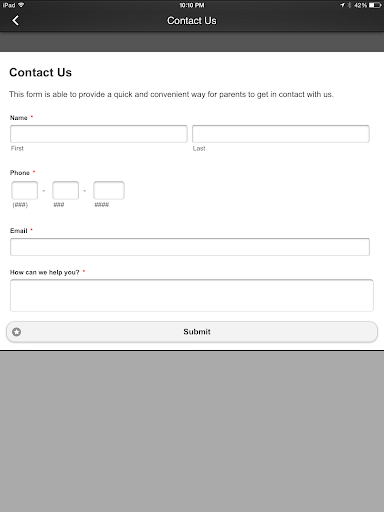Tap the location arrow status icon

[342, 5]
